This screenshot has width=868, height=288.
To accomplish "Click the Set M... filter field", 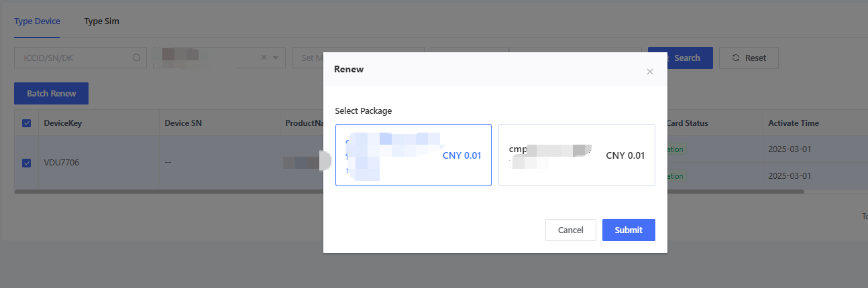I will pos(309,58).
